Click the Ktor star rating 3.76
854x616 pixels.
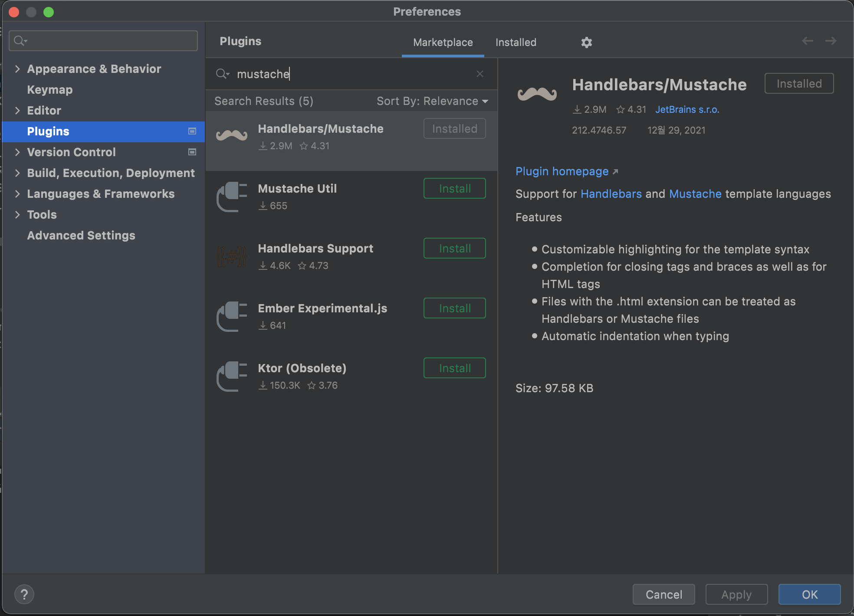322,385
